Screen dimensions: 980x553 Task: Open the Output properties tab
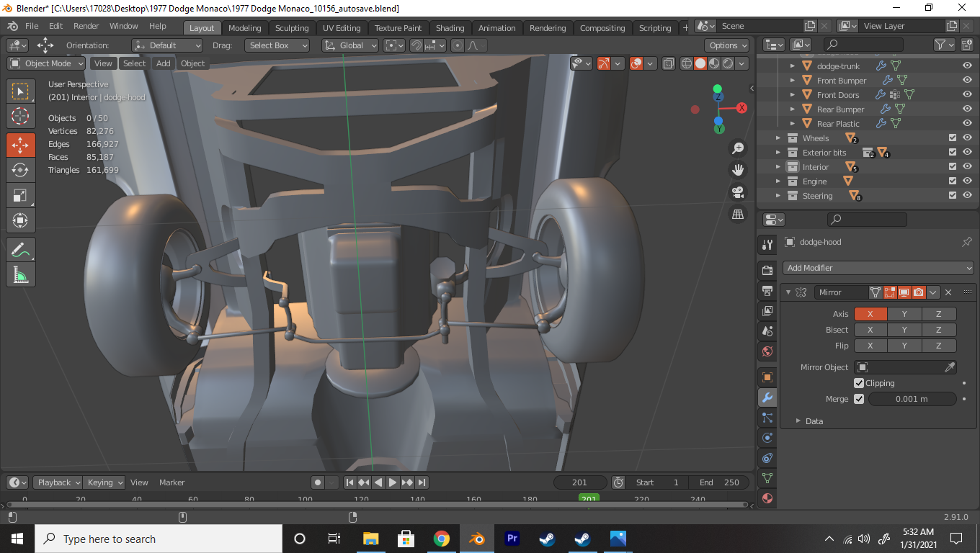coord(767,291)
